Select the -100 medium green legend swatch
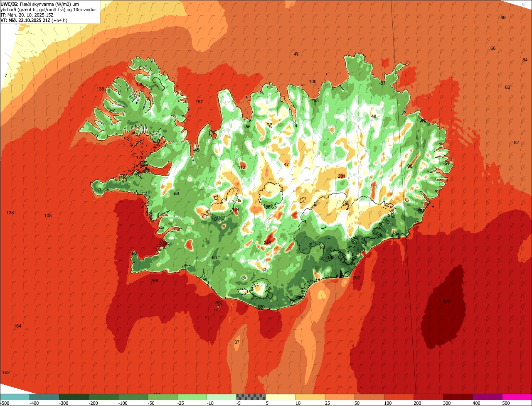Screen dimensions: 532x406 pos(133,397)
